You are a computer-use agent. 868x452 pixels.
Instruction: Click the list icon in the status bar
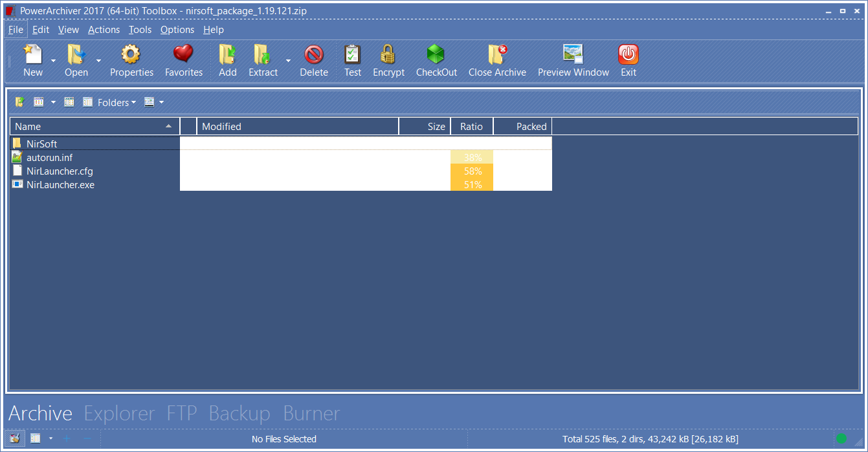coord(35,438)
